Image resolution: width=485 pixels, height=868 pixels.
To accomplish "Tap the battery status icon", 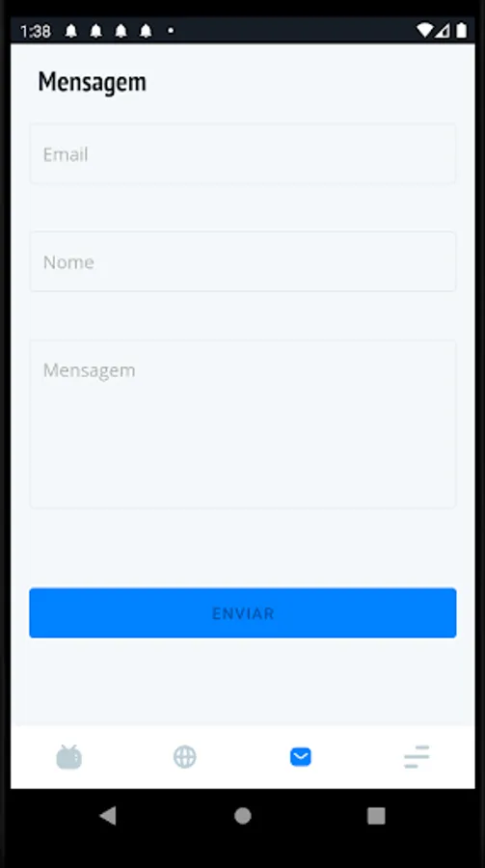I will [461, 31].
